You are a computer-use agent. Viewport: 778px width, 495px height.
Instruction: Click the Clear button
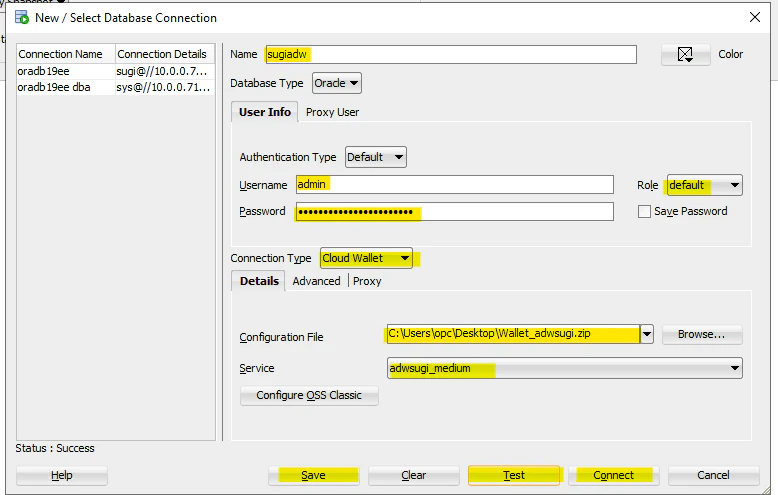413,475
